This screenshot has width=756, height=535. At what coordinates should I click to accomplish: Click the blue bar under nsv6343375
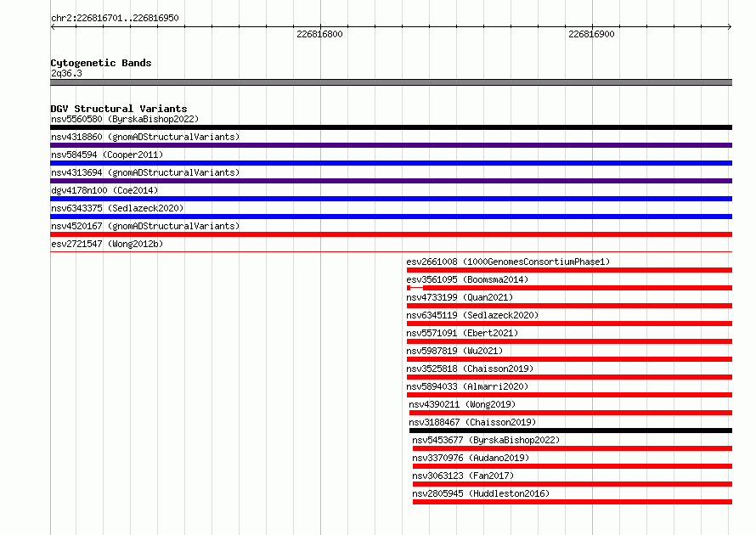[391, 217]
